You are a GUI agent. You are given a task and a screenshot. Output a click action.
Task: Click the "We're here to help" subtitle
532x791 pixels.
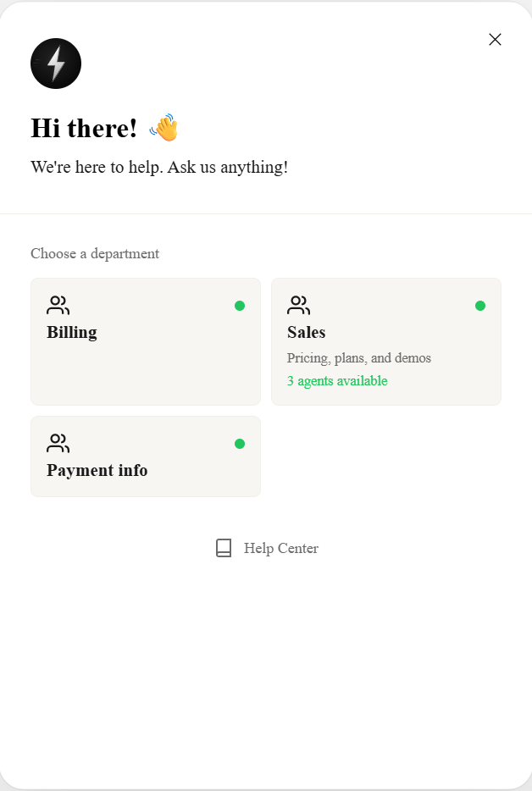pyautogui.click(x=159, y=167)
